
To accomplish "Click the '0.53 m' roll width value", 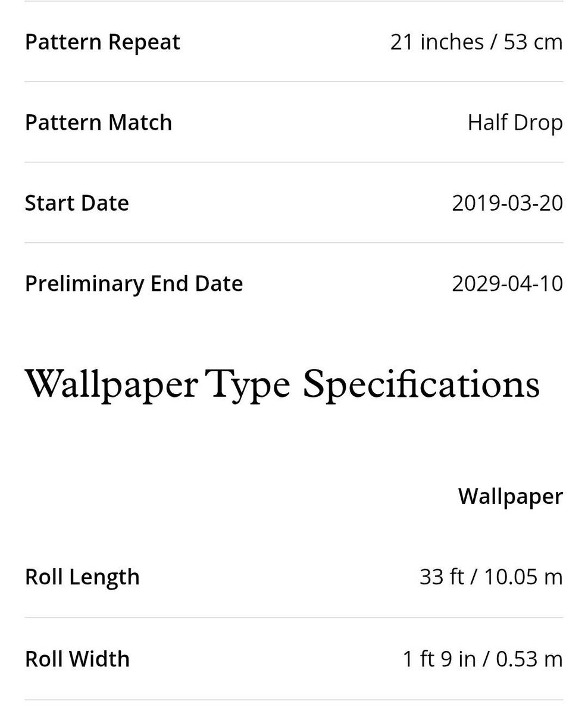I will pos(528,659).
